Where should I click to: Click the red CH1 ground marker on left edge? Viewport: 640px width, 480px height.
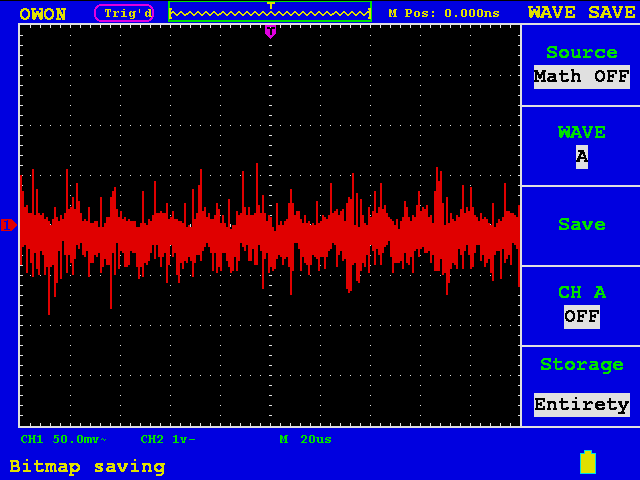[8, 225]
